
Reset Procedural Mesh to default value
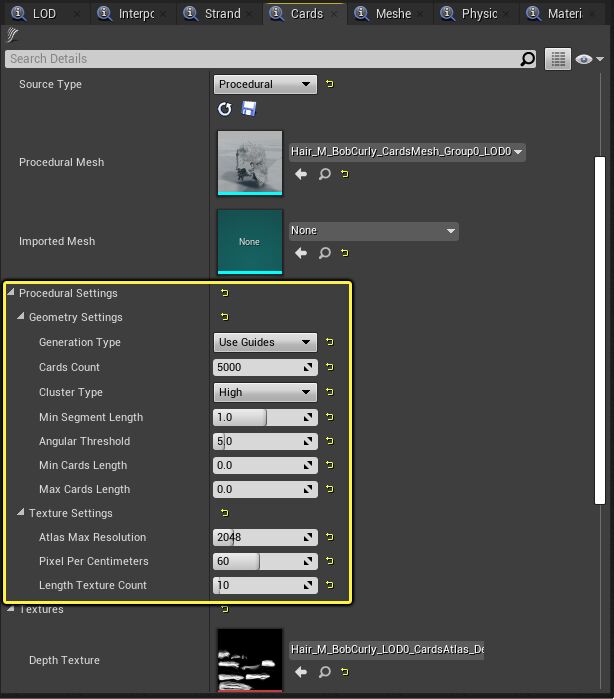pyautogui.click(x=345, y=174)
